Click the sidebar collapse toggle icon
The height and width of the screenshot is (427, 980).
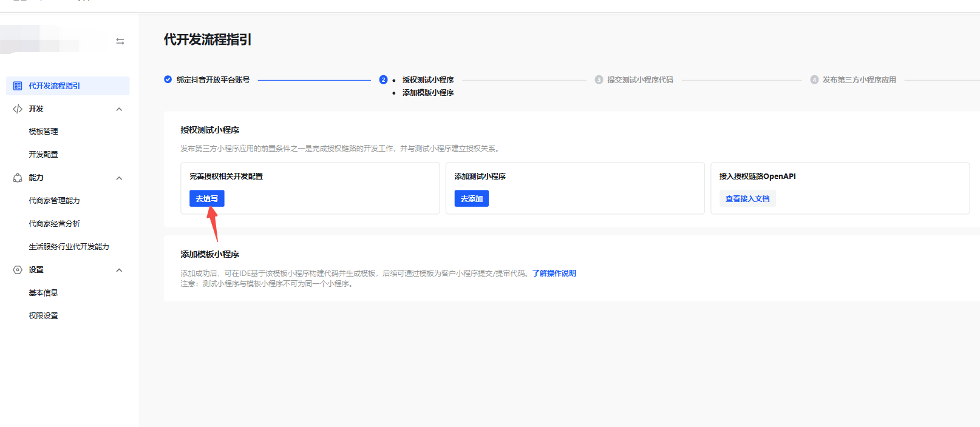(x=120, y=41)
